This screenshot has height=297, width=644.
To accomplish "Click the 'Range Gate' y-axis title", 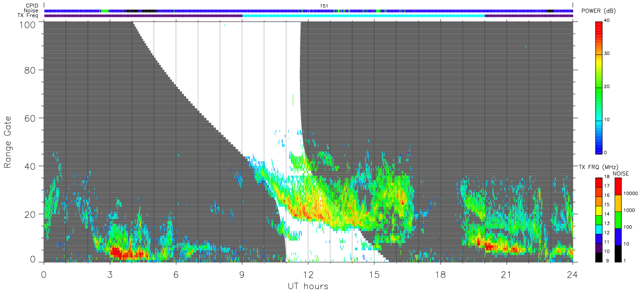I will pos(8,141).
